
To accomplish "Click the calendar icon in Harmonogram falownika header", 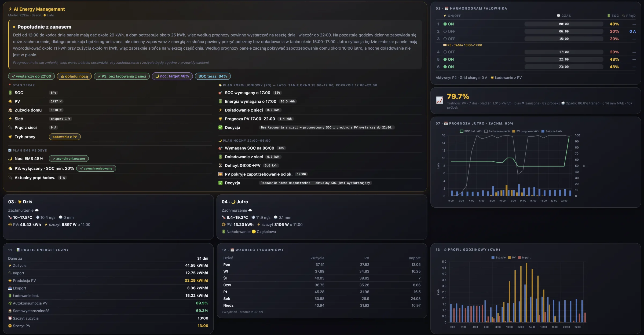I will tap(447, 9).
